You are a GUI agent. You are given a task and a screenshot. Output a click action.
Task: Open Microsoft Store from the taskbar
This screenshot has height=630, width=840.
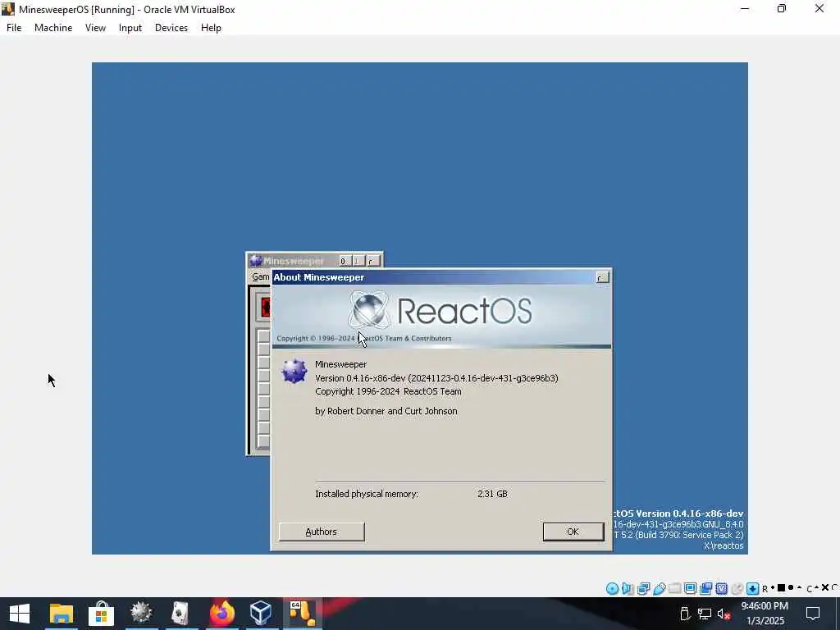coord(101,614)
